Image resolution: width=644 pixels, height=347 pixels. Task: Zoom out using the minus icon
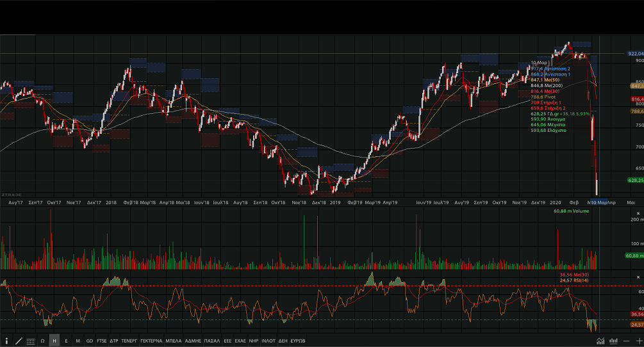pos(626,341)
